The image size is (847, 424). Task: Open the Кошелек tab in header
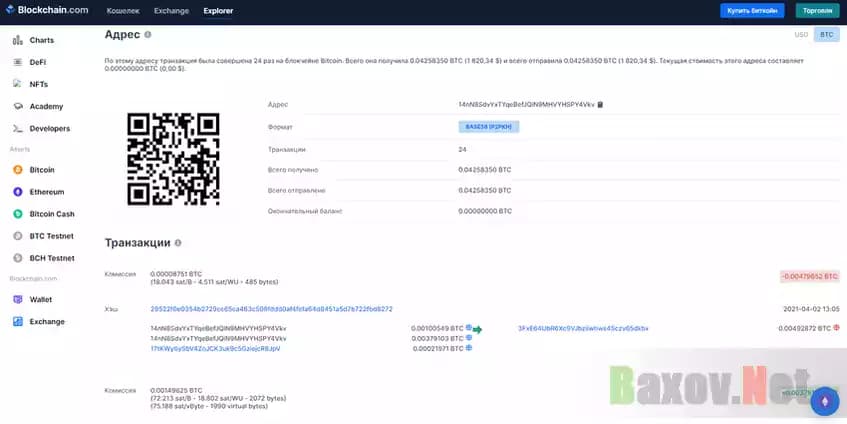122,10
